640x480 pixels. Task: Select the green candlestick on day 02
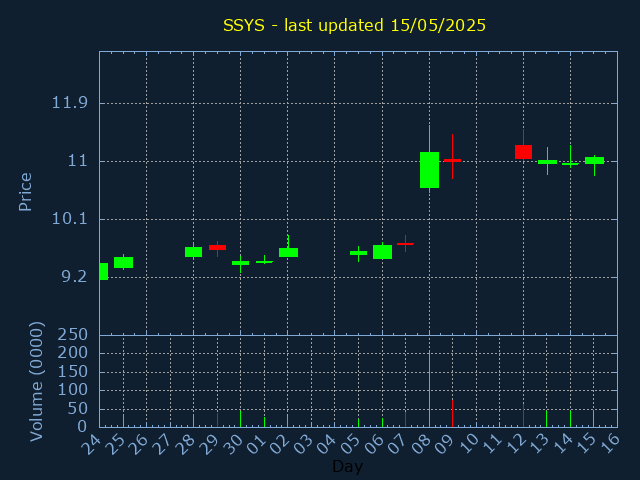pyautogui.click(x=288, y=252)
